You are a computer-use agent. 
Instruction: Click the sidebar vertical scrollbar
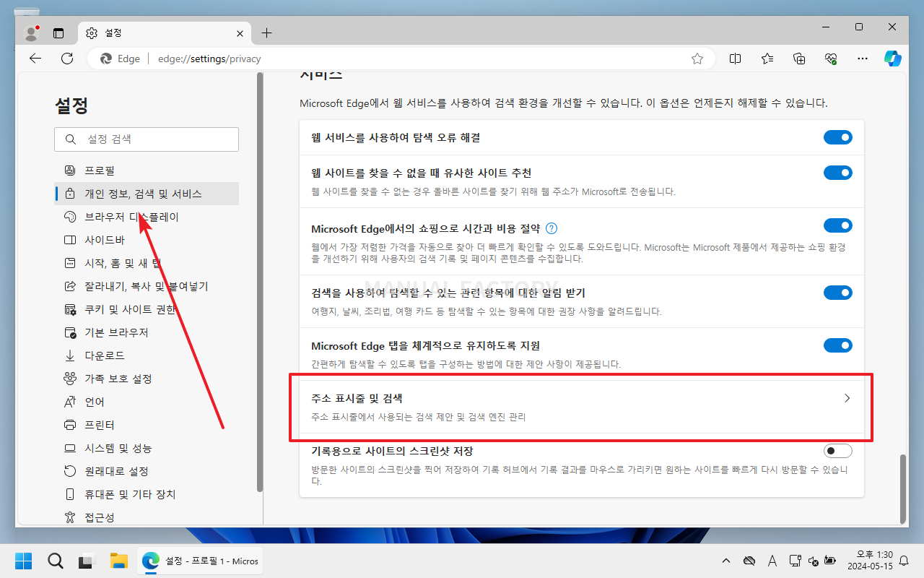point(259,282)
